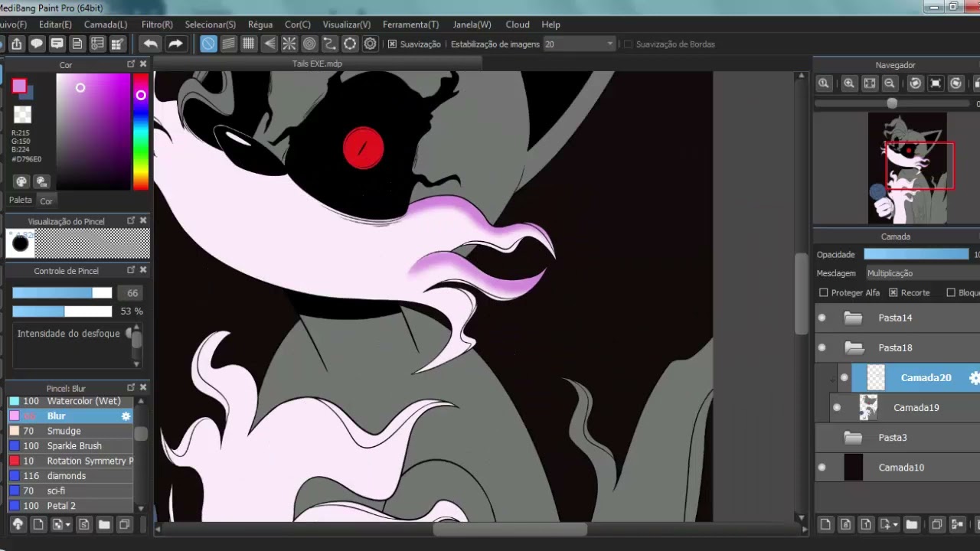
Task: Enable the crisscross grid snap guide
Action: click(249, 44)
